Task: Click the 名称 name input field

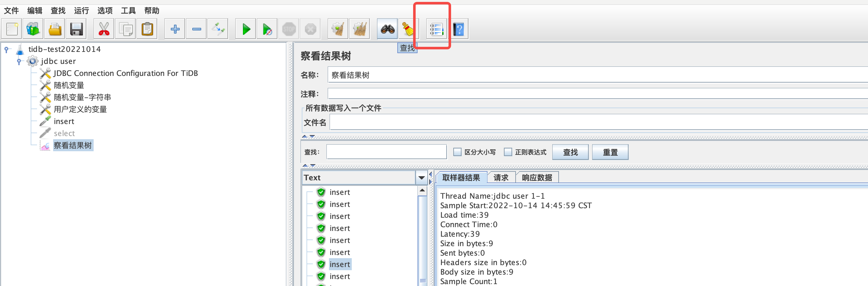Action: tap(598, 75)
